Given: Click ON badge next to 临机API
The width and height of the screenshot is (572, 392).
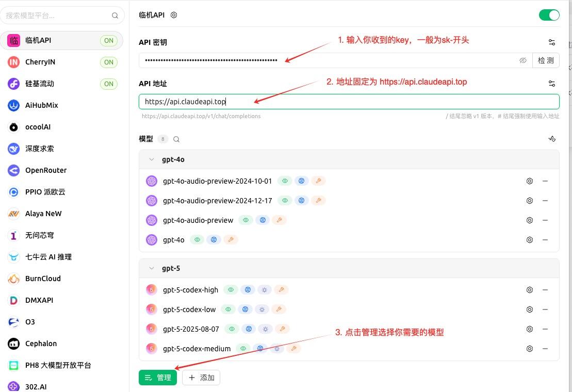Looking at the screenshot, I should pyautogui.click(x=109, y=40).
